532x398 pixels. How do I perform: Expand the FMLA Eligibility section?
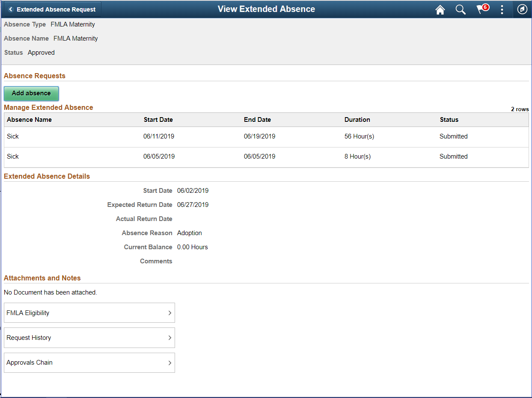click(x=89, y=313)
